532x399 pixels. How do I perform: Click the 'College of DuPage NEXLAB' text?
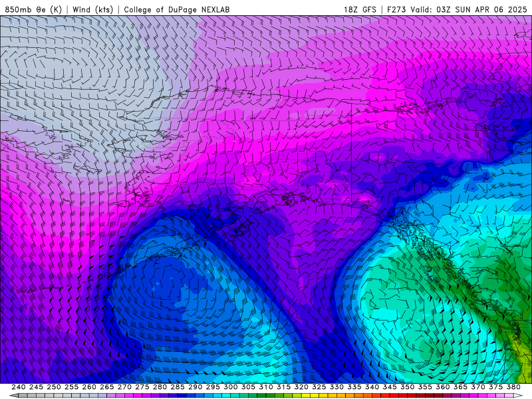177,9
